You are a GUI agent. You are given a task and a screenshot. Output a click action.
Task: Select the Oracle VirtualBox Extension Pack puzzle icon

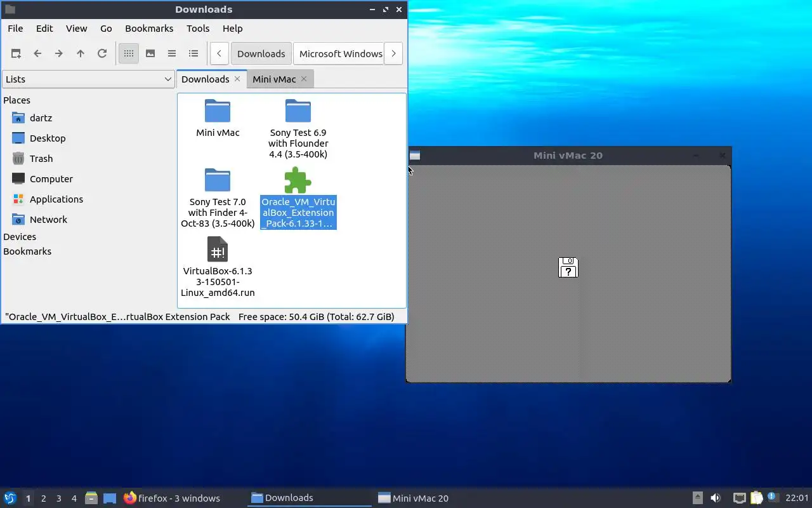click(298, 180)
